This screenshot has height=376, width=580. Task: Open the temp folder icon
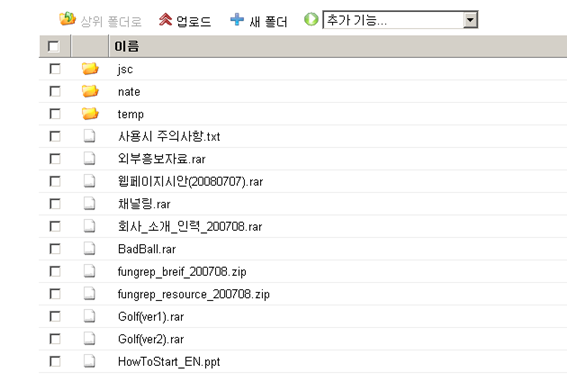[90, 114]
